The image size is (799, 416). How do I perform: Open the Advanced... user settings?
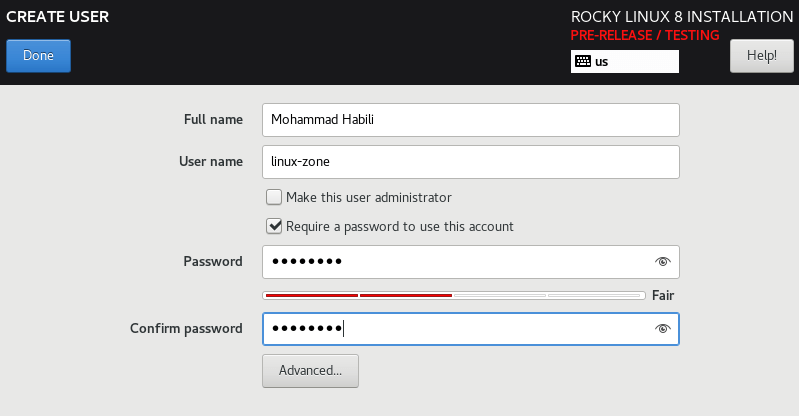tap(310, 371)
